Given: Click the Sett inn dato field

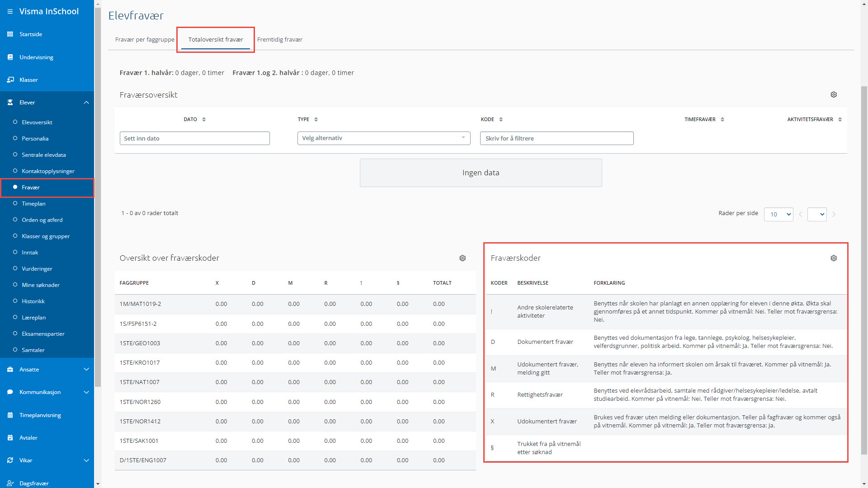Looking at the screenshot, I should (194, 138).
